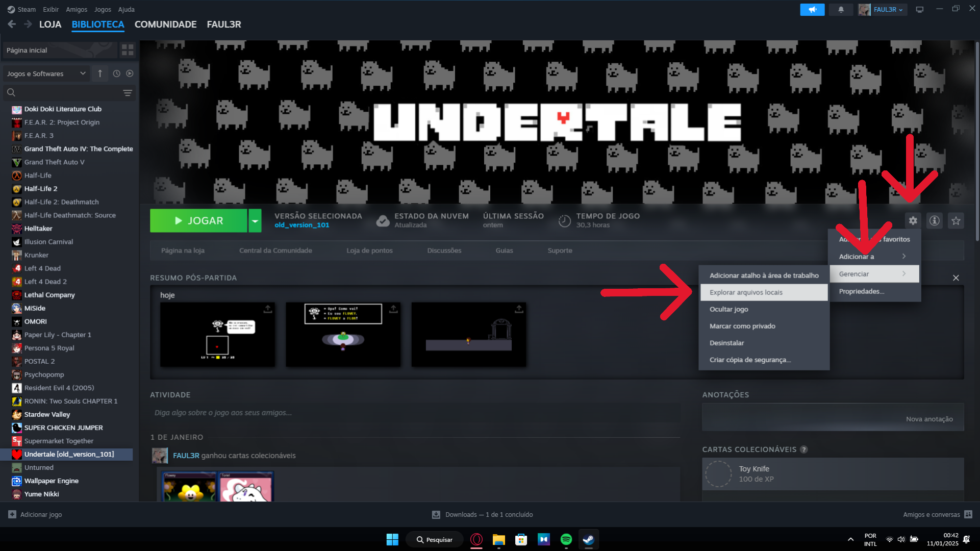The image size is (980, 551).
Task: Click the activity comment input field
Action: point(415,413)
